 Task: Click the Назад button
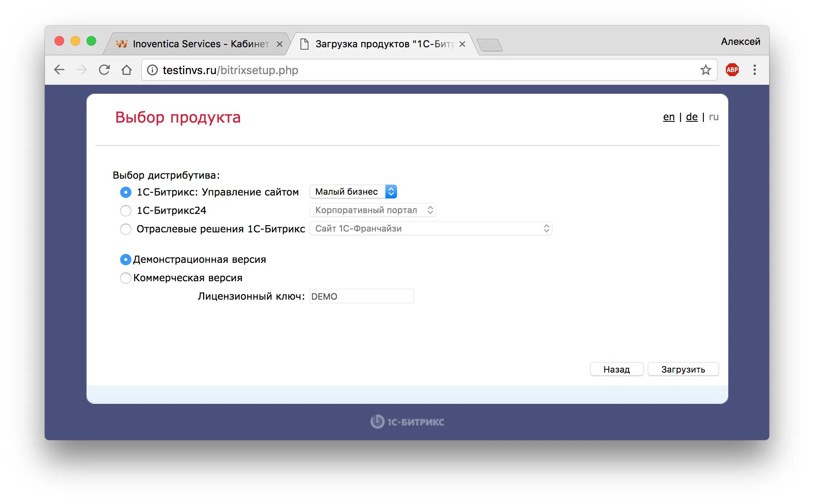pos(617,369)
